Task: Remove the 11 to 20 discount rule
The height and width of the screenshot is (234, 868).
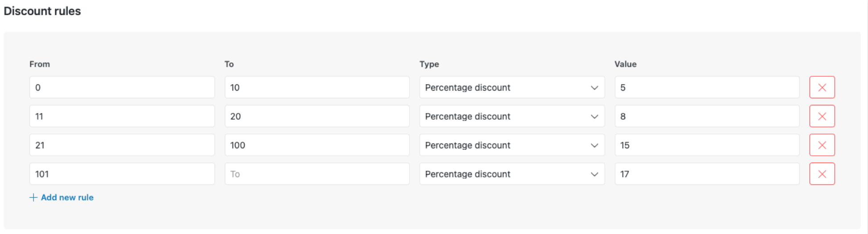Action: (822, 116)
